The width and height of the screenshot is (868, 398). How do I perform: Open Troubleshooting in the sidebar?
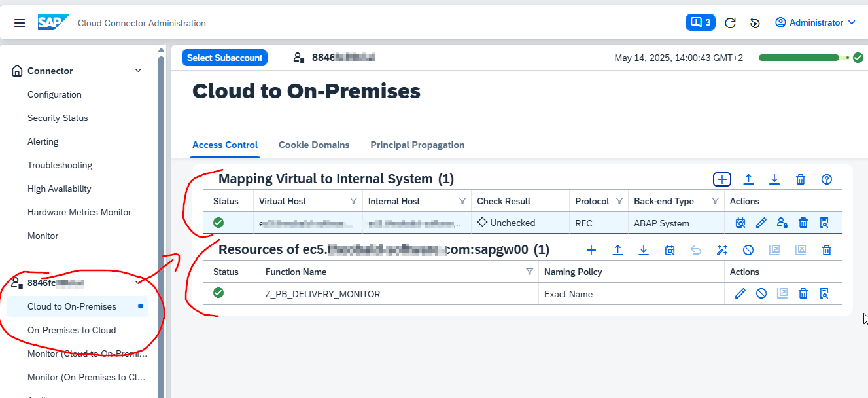[x=60, y=165]
